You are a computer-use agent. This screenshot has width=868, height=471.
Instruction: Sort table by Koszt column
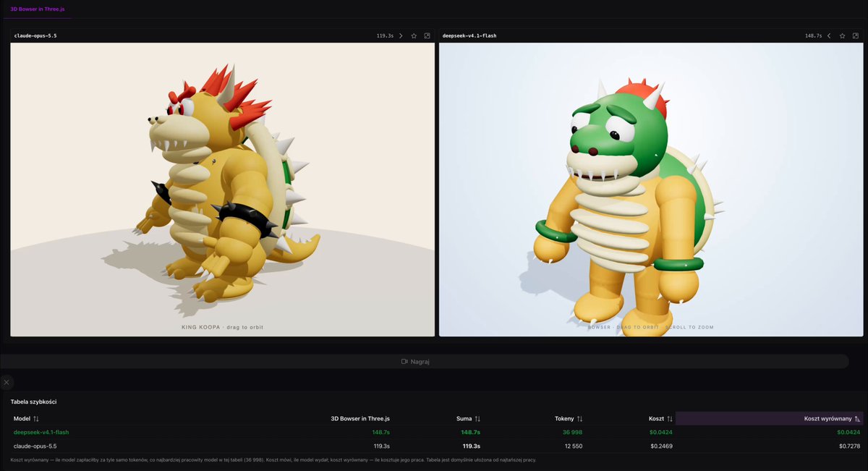click(x=661, y=418)
